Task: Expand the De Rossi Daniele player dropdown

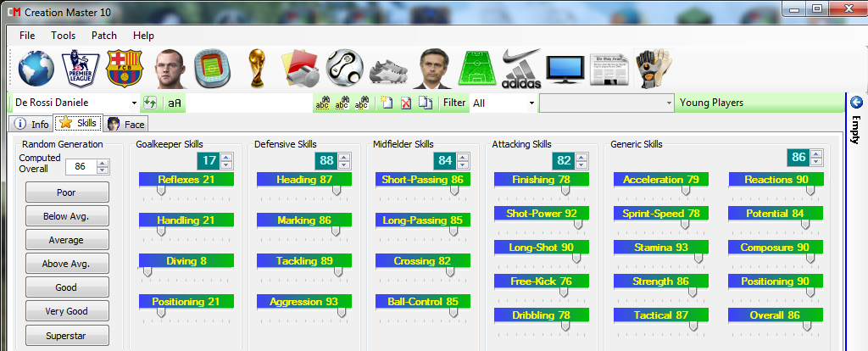Action: [x=134, y=103]
